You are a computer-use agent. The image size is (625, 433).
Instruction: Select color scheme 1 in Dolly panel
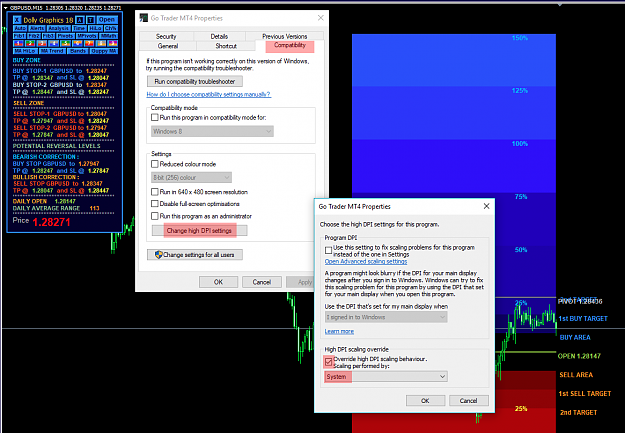coord(18,43)
